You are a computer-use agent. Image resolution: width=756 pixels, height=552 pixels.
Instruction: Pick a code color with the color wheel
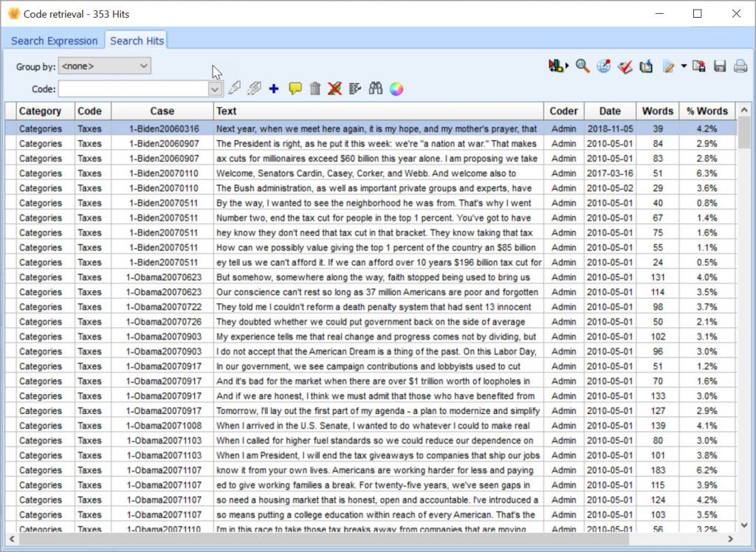(396, 89)
